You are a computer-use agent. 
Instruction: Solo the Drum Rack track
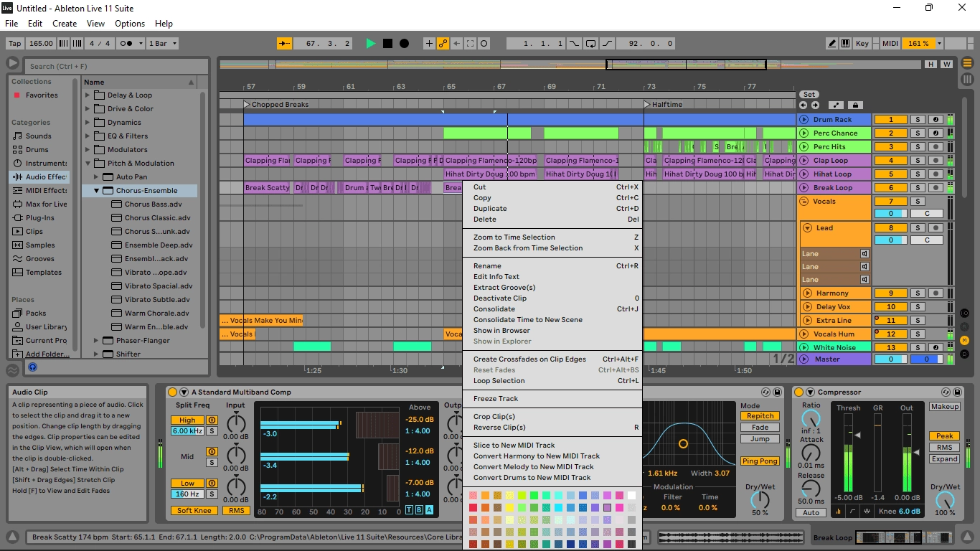coord(918,120)
